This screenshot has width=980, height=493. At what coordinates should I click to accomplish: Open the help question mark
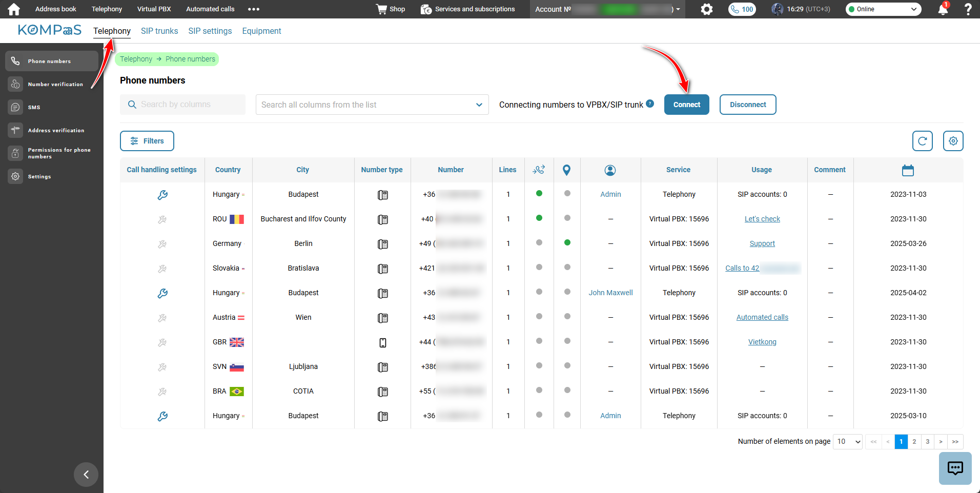[968, 9]
